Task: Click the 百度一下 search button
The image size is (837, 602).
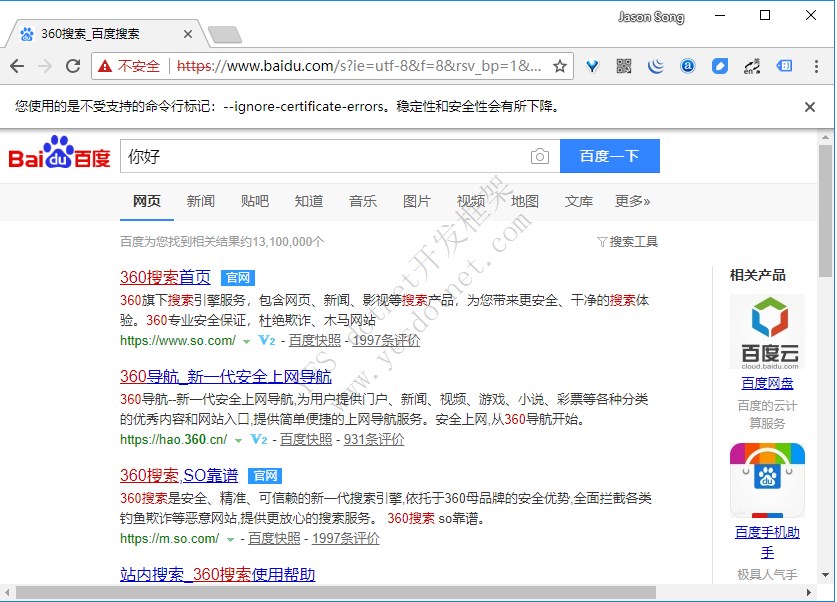Action: tap(610, 156)
